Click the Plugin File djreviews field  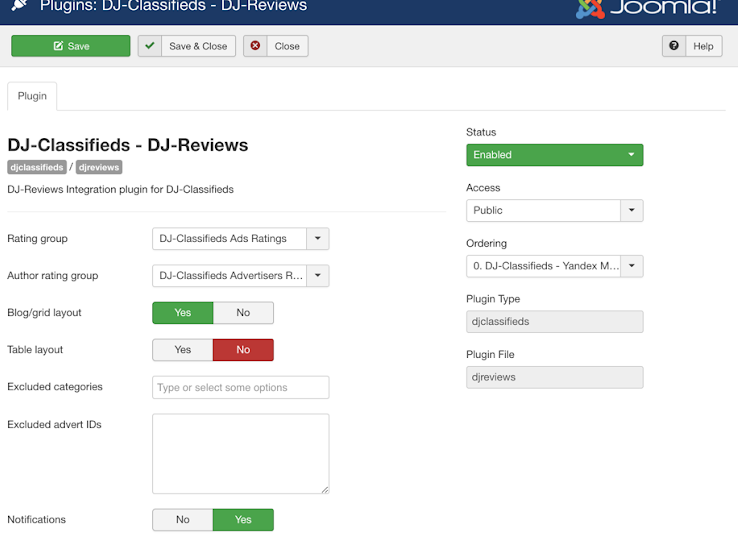pyautogui.click(x=554, y=377)
